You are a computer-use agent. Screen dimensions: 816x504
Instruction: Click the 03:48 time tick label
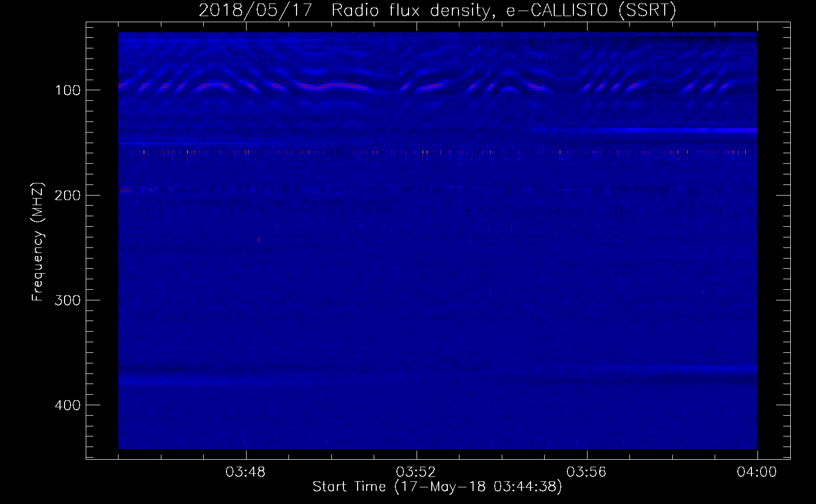click(246, 472)
